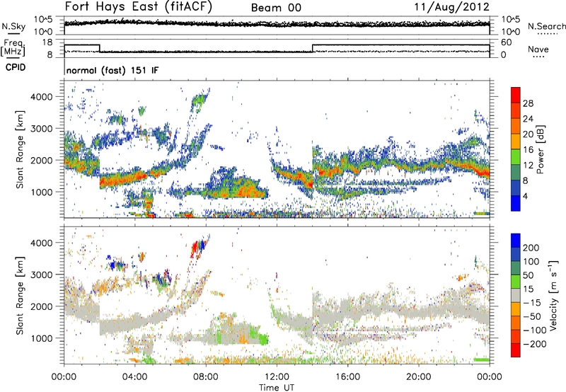Click the blue bottom of Power colorbar

click(516, 203)
